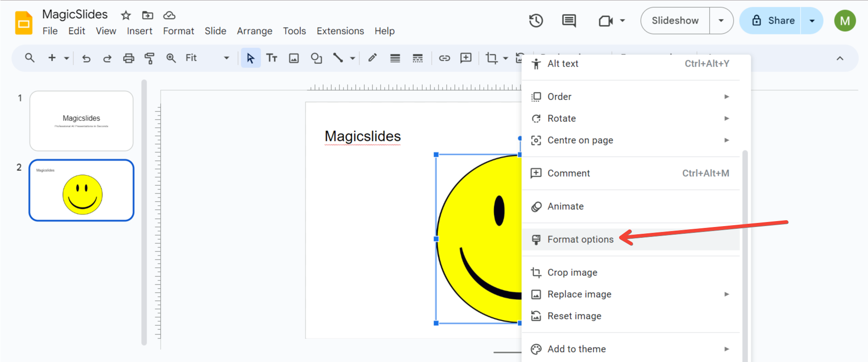Viewport: 868px width, 362px height.
Task: Select the paint format roller tool
Action: tap(149, 58)
